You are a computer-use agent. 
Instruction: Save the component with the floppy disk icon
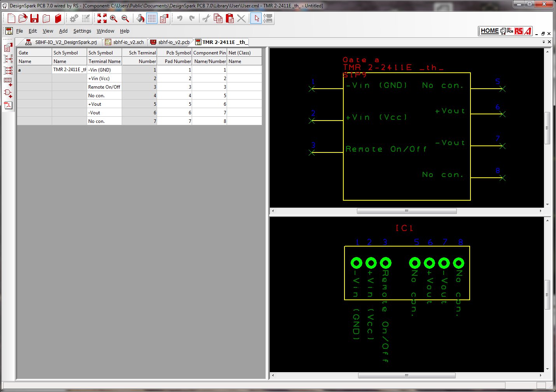click(35, 18)
